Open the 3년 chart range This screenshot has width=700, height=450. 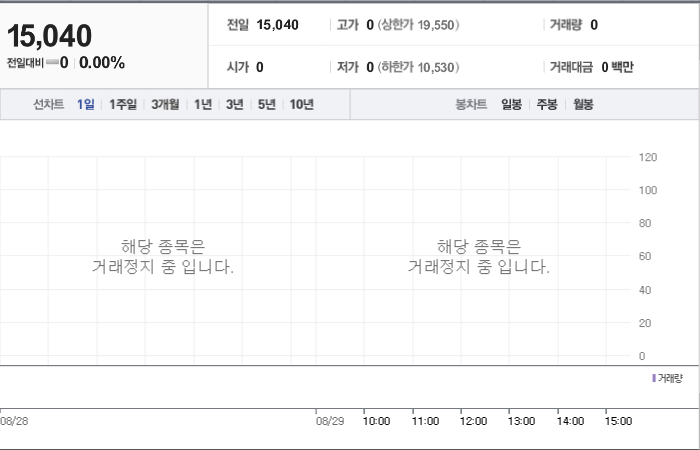[234, 104]
